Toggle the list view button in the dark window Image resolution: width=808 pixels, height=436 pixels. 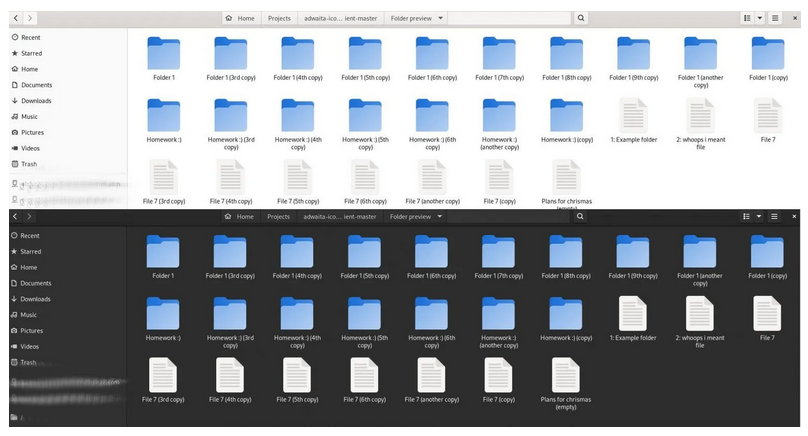pyautogui.click(x=746, y=216)
